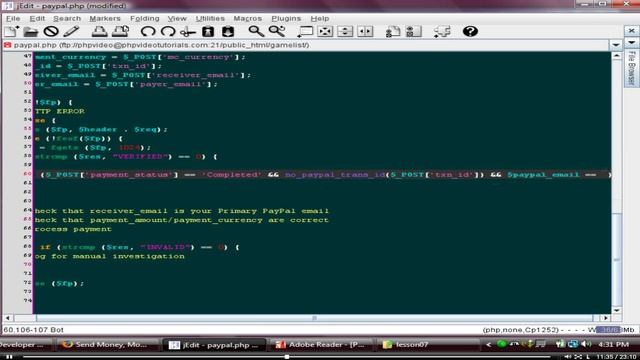Click the horizontal scrollbar left arrow

pos(7,318)
